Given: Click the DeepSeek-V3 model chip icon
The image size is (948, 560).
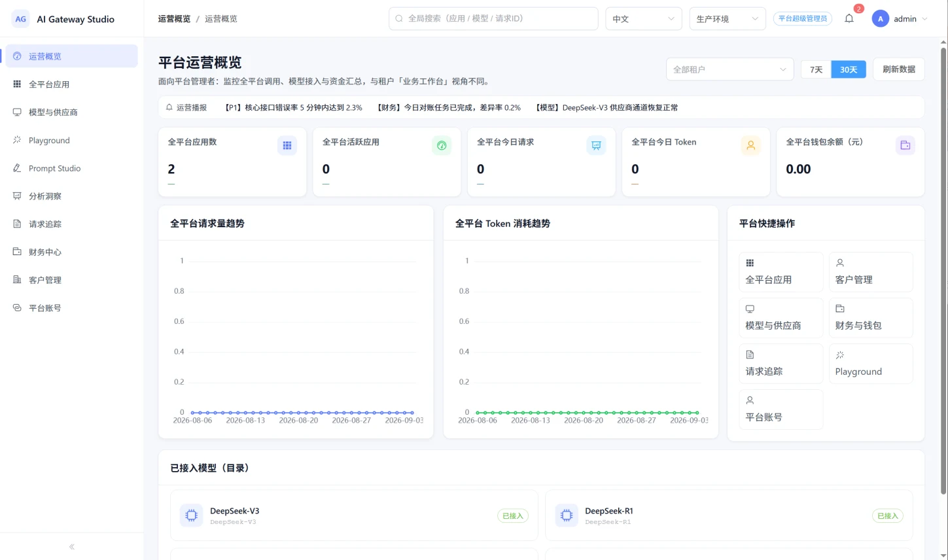Looking at the screenshot, I should (x=192, y=516).
